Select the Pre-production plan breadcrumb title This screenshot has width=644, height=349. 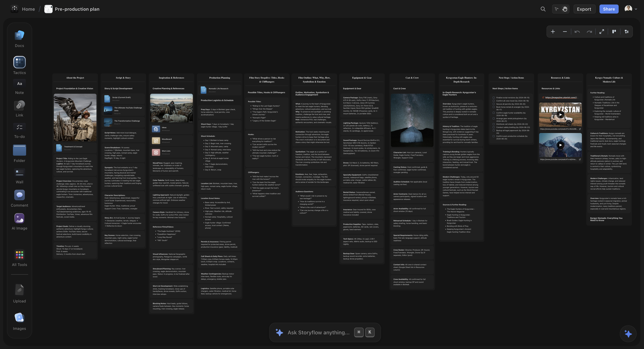pos(77,9)
